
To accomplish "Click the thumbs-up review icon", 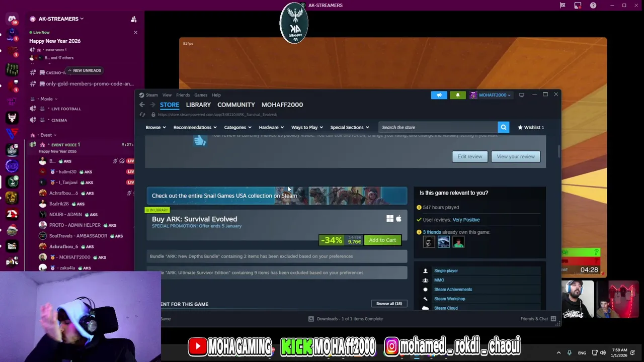I will (200, 141).
